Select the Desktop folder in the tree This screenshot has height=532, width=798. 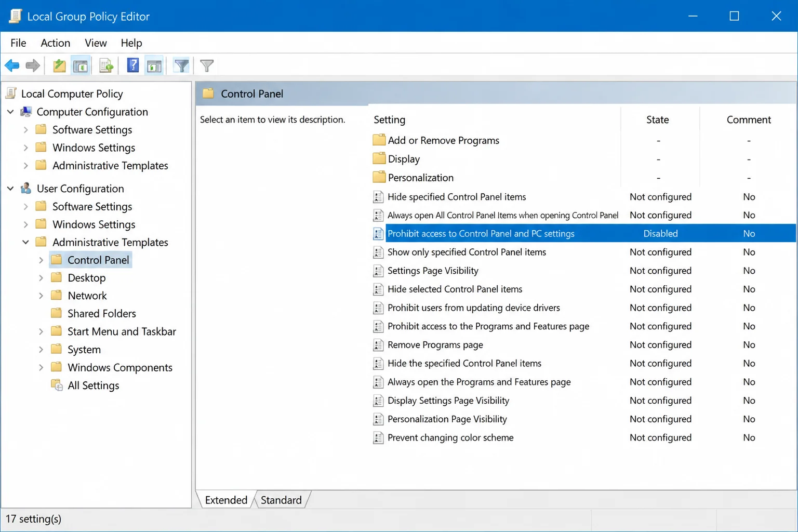(87, 277)
